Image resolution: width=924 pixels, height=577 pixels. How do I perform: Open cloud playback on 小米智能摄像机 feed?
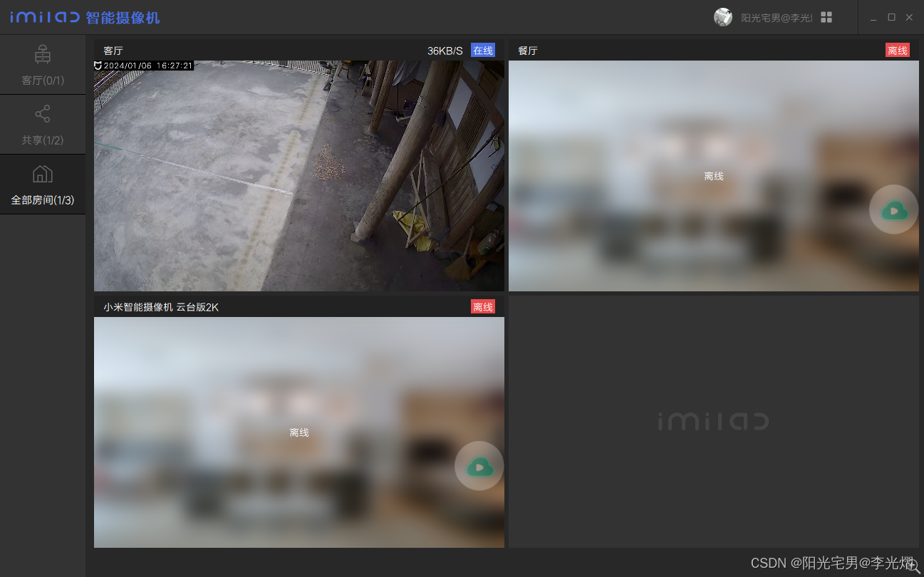coord(479,467)
